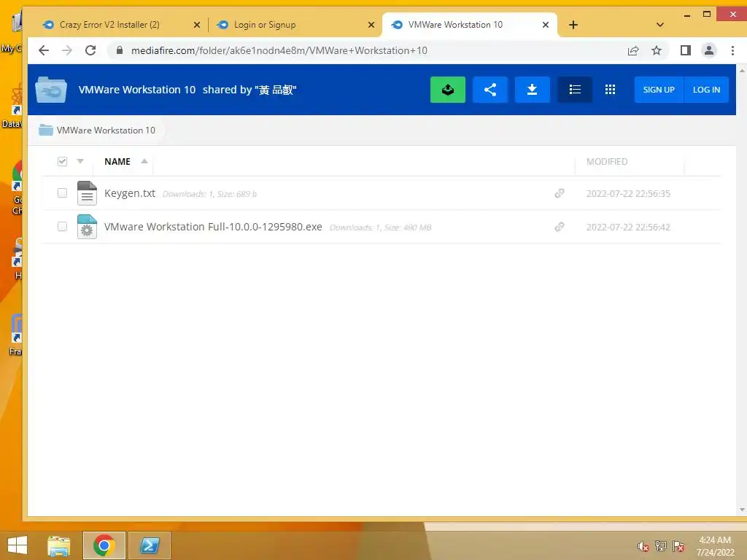
Task: Open Action Center flag icon
Action: coord(678,546)
